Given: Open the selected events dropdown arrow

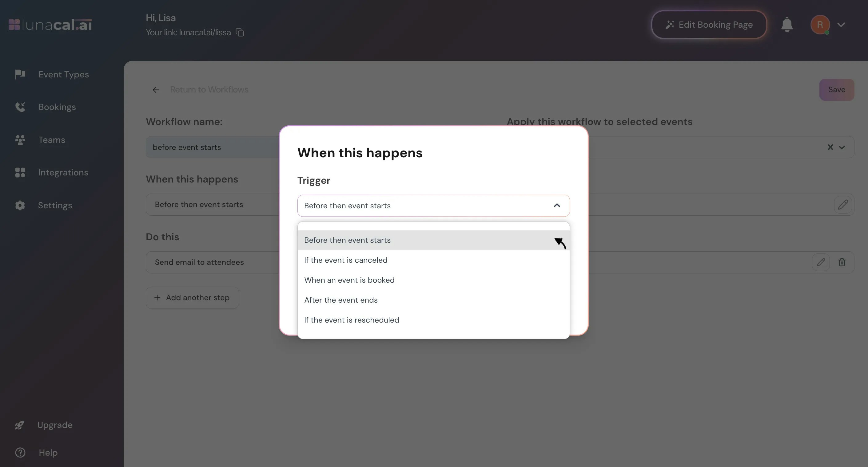Looking at the screenshot, I should click(x=842, y=147).
